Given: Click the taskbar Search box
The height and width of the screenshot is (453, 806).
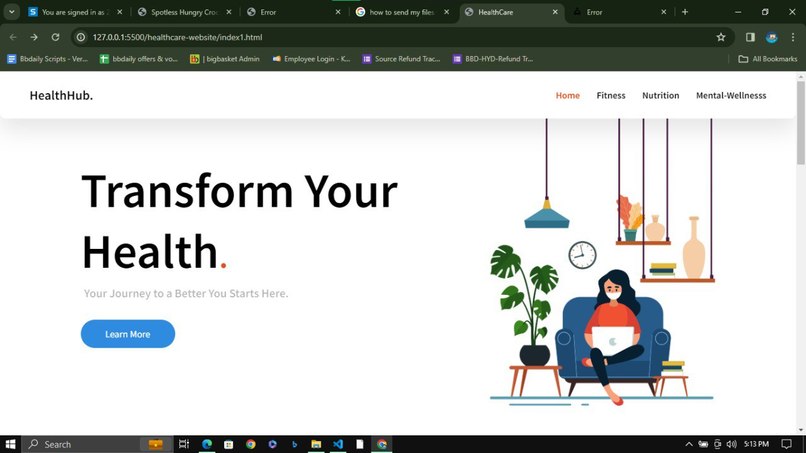Looking at the screenshot, I should 95,444.
